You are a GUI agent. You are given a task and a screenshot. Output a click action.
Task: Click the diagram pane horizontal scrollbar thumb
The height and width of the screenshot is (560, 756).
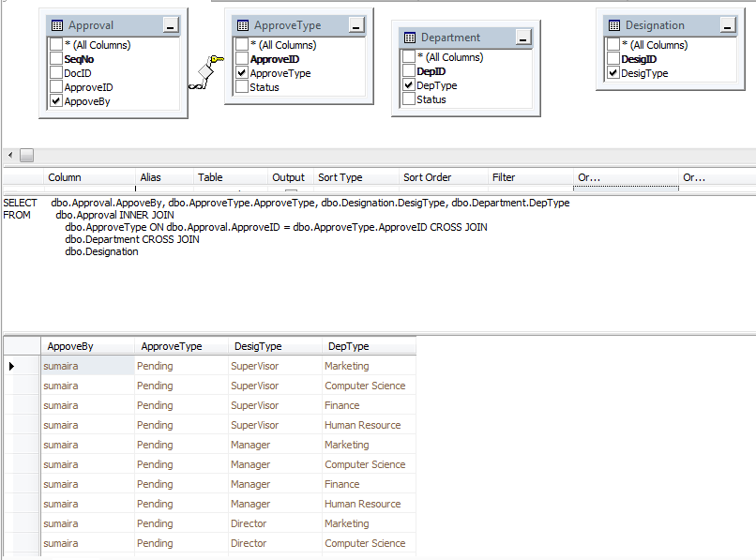click(x=26, y=156)
